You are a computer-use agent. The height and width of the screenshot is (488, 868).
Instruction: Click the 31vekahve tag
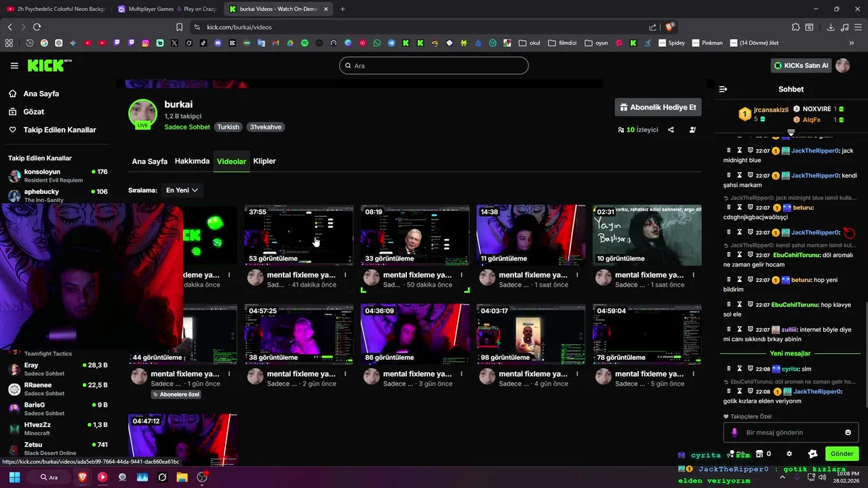click(265, 127)
